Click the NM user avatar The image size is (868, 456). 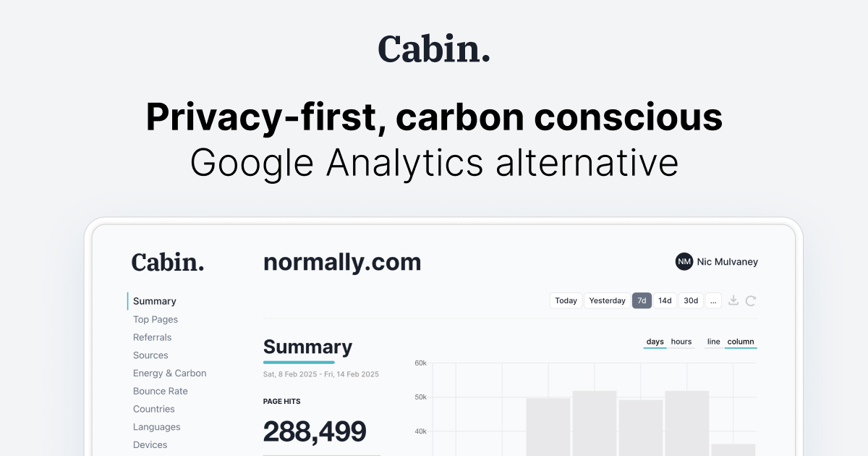[684, 262]
